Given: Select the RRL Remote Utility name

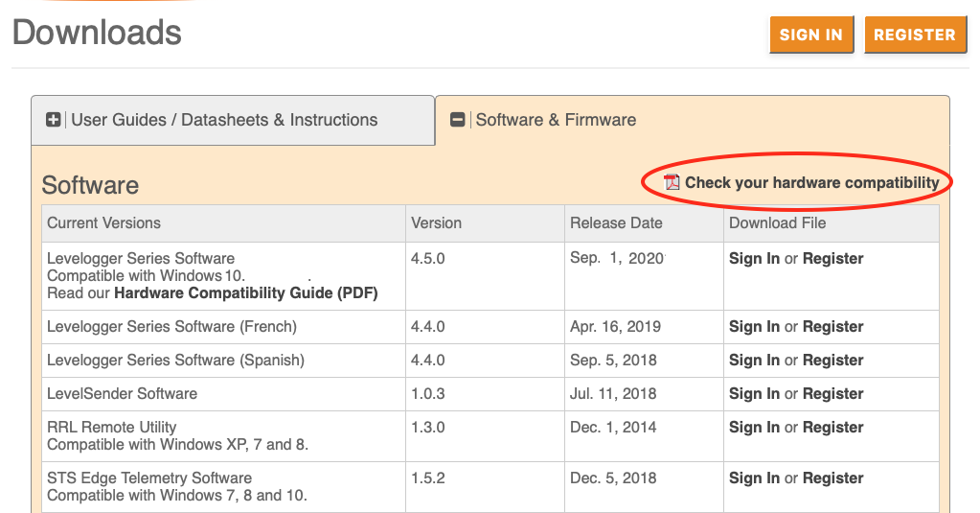Looking at the screenshot, I should pos(112,428).
